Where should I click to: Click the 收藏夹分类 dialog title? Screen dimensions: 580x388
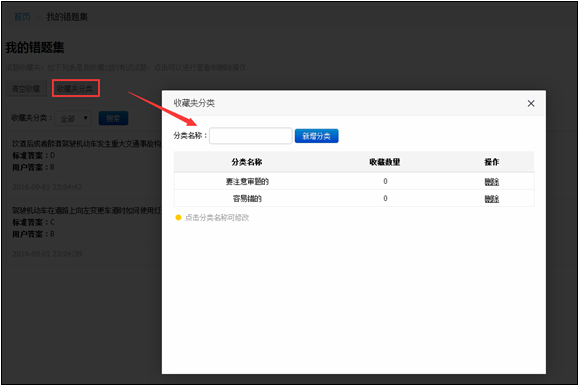click(194, 103)
